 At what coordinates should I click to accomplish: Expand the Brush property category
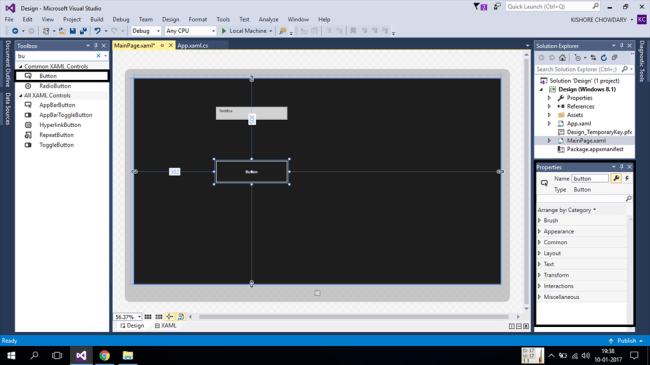coord(540,220)
